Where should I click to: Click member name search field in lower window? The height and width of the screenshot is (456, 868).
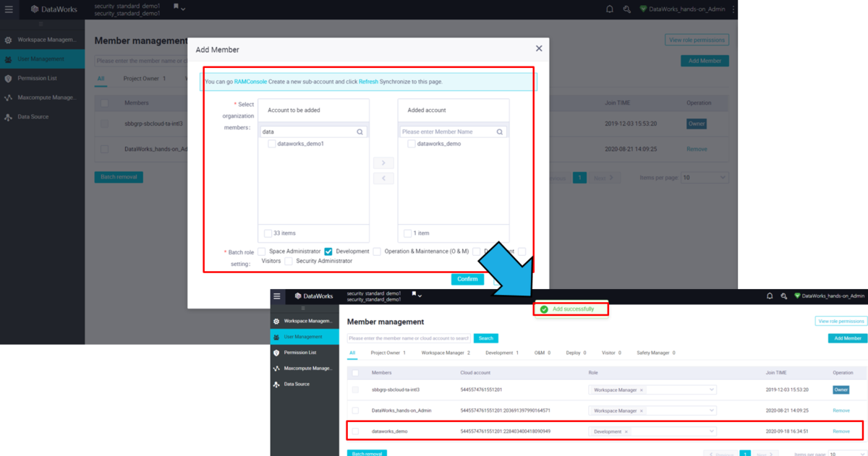(x=409, y=338)
